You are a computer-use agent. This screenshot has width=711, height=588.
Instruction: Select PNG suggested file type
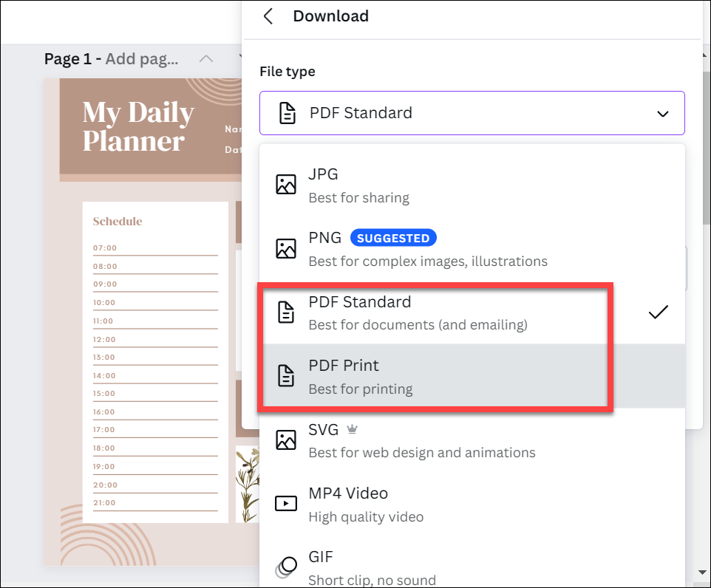pos(472,249)
